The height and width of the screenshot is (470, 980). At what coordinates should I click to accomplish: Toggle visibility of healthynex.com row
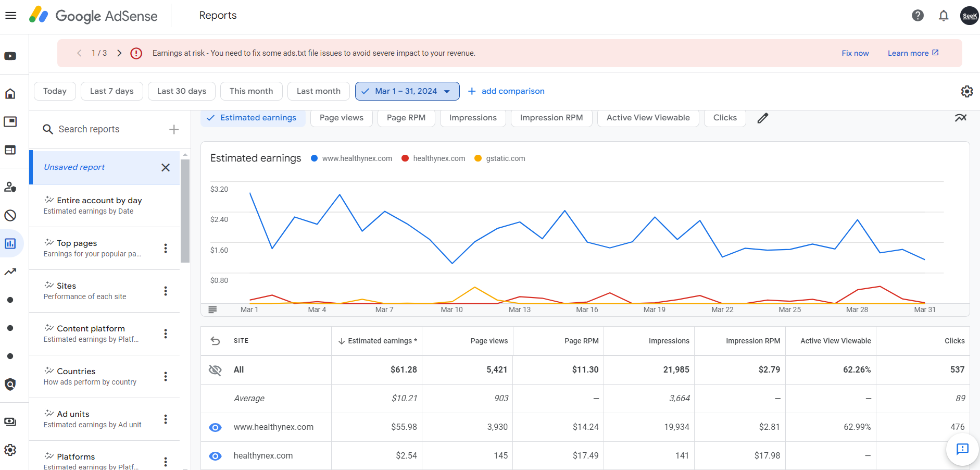pos(215,456)
